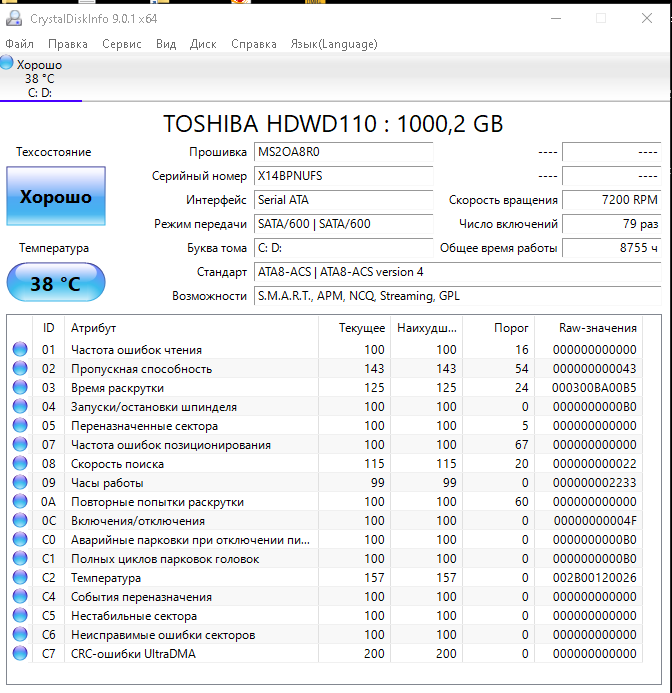Viewport: 672px width, 693px height.
Task: Select the row Включения/отключения
Action: click(x=325, y=520)
